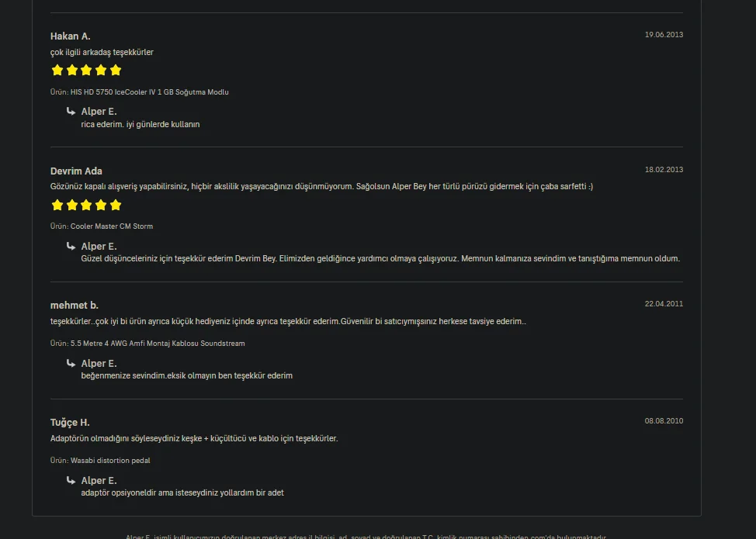Open the Cooler Master CM Storm product

(111, 226)
